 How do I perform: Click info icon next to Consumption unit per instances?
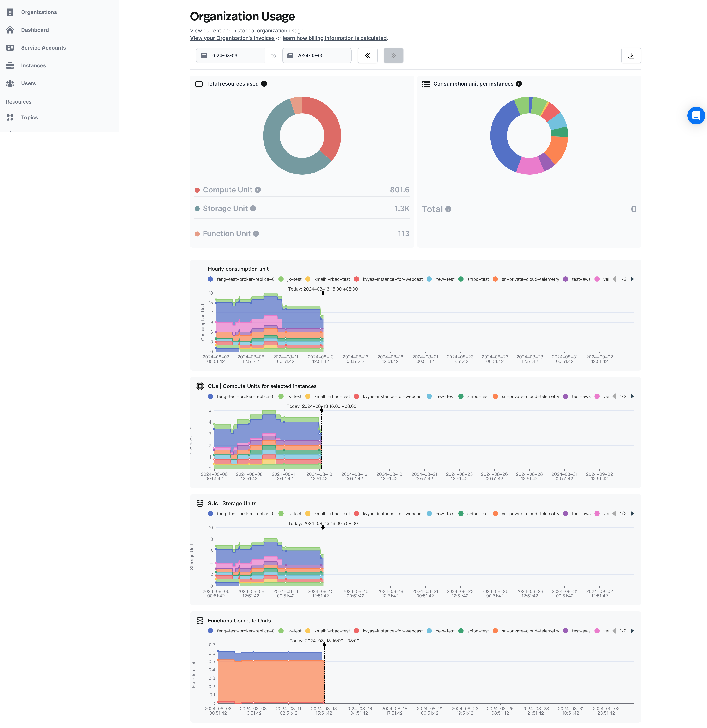click(x=519, y=84)
